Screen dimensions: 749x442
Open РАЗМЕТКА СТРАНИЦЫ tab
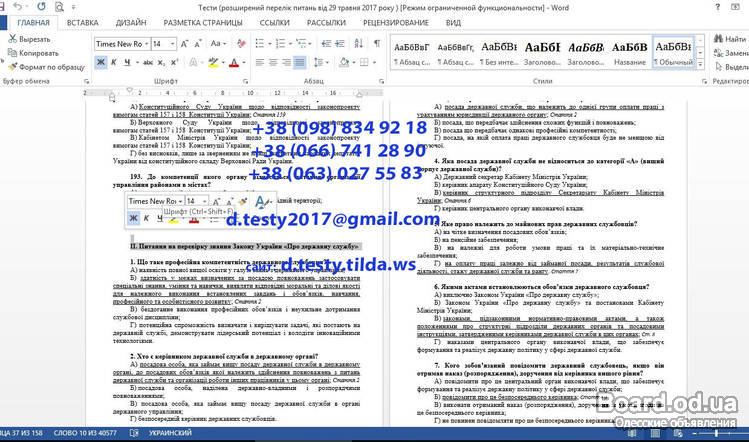[203, 22]
